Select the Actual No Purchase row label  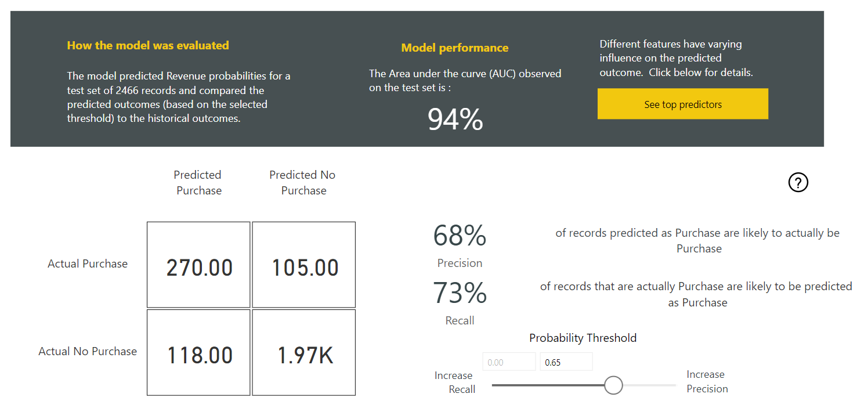(x=88, y=352)
